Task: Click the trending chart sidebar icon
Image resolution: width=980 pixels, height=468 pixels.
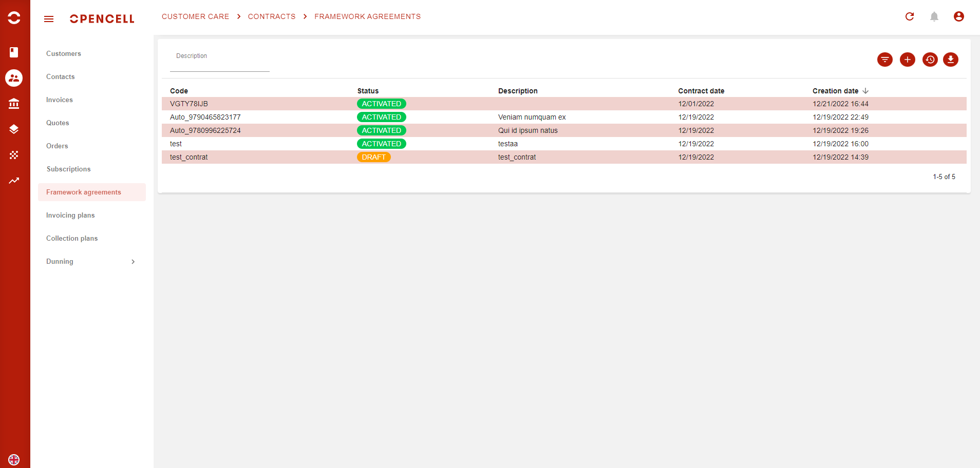Action: (x=14, y=181)
